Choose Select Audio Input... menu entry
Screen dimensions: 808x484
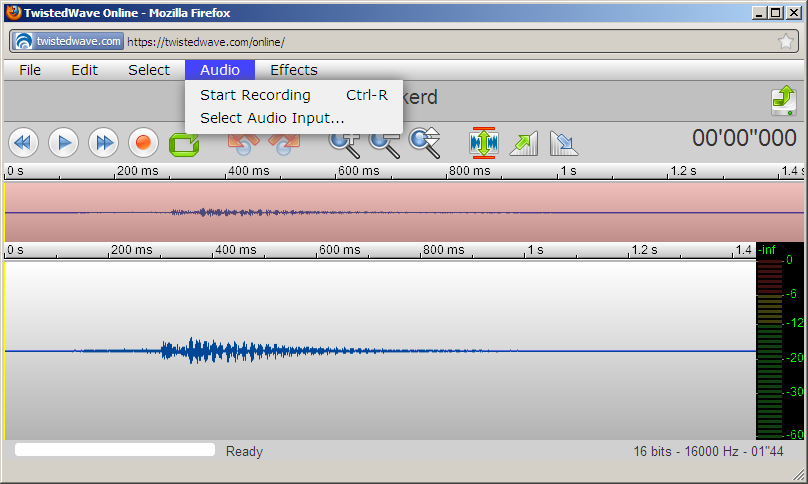294,118
